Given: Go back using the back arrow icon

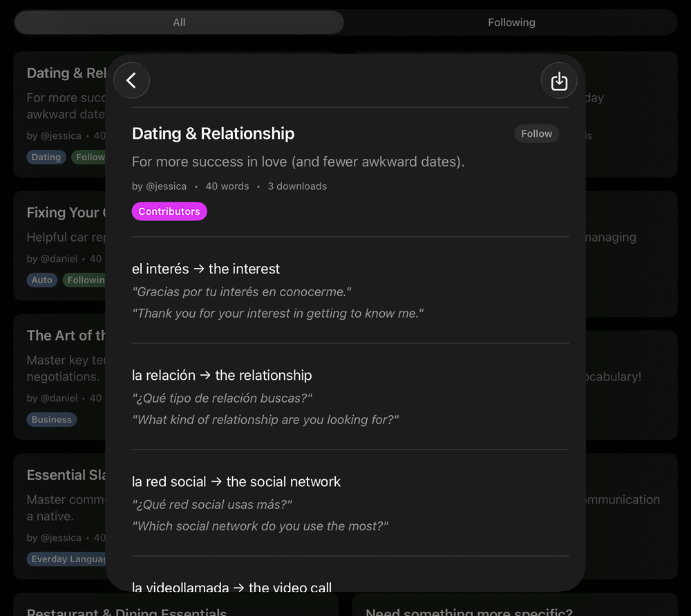Looking at the screenshot, I should (x=131, y=80).
